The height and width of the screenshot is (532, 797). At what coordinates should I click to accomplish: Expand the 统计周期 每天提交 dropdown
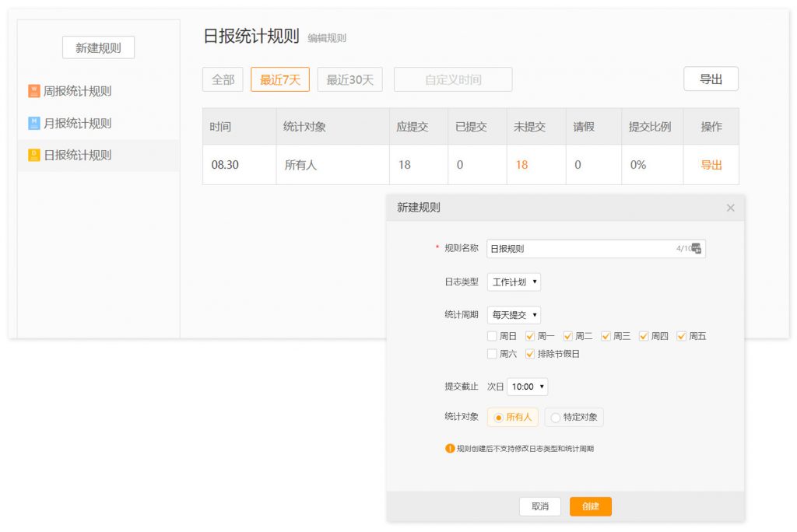coord(514,315)
